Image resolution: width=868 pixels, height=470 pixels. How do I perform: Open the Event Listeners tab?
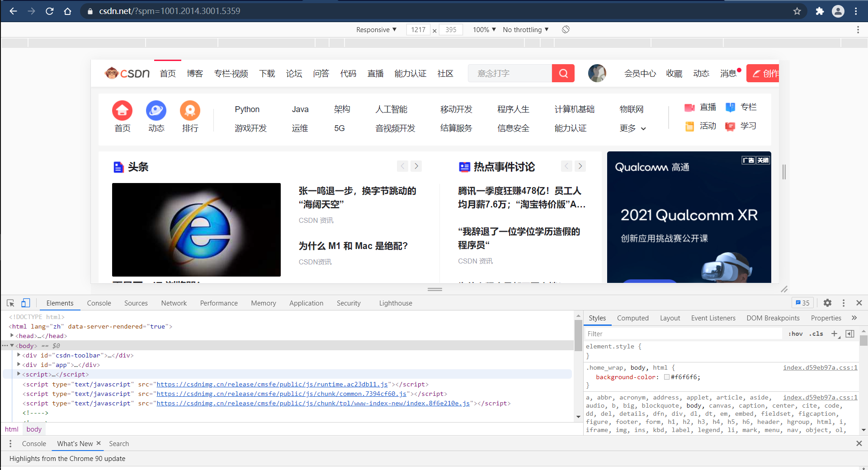[713, 318]
